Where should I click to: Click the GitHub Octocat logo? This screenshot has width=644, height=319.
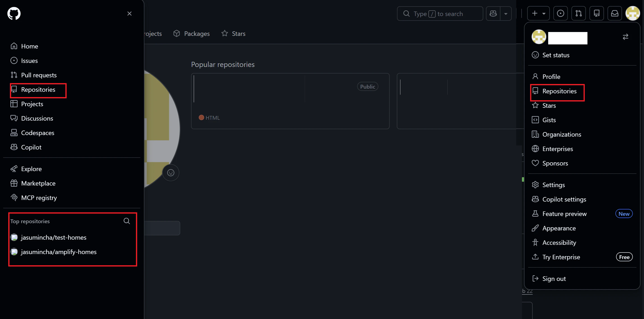(14, 14)
